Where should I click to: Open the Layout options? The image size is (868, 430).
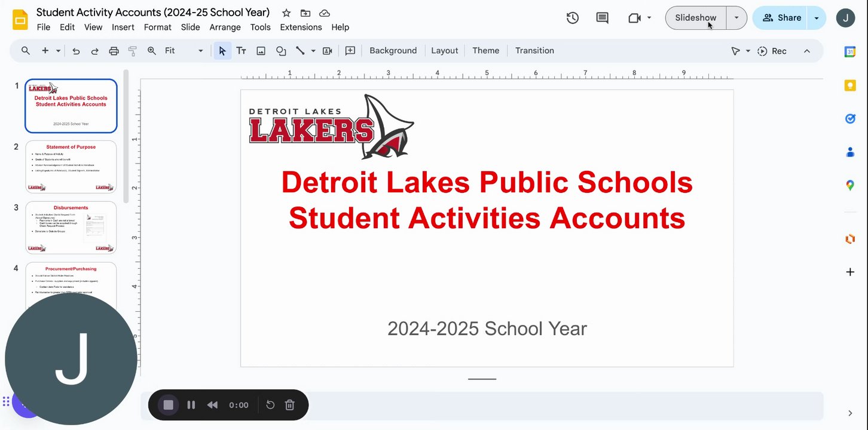tap(445, 51)
